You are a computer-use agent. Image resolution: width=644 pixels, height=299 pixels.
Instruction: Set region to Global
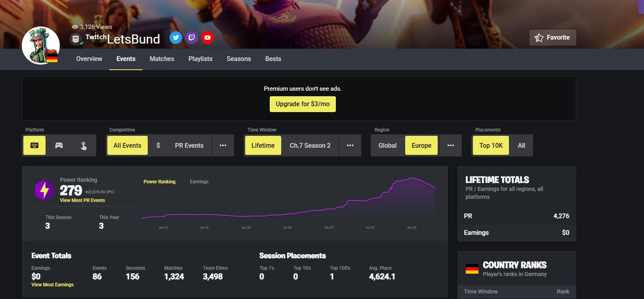[387, 145]
